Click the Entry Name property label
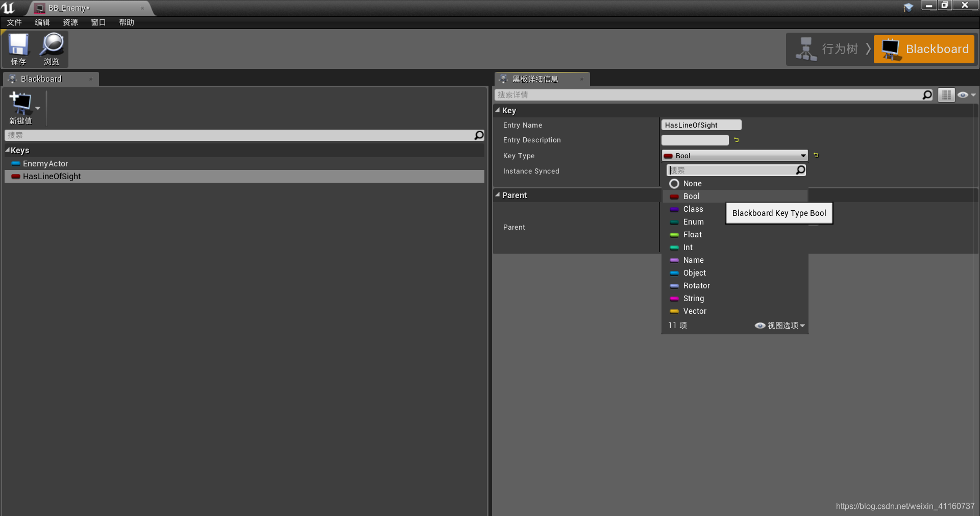Image resolution: width=980 pixels, height=516 pixels. (523, 125)
